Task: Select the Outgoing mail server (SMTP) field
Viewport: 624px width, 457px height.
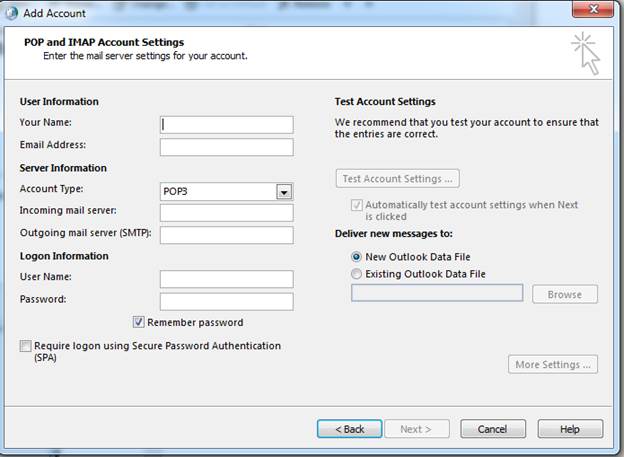Action: (226, 235)
